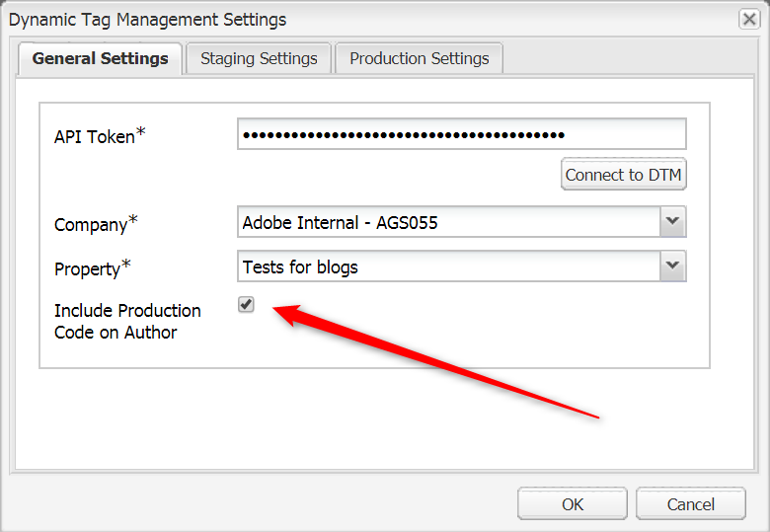
Task: Close the Dynamic Tag Management Settings dialog
Action: tap(749, 19)
